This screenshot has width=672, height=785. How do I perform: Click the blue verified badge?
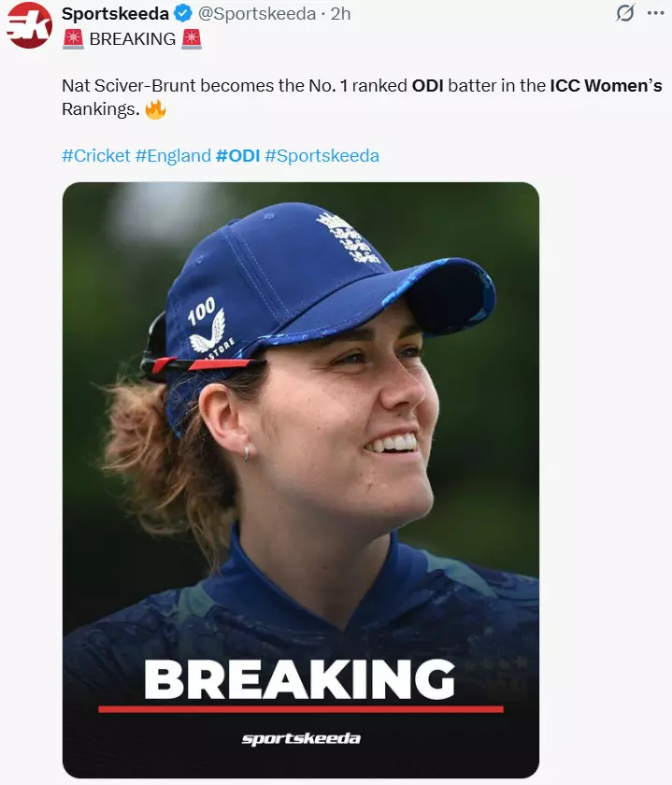[183, 14]
